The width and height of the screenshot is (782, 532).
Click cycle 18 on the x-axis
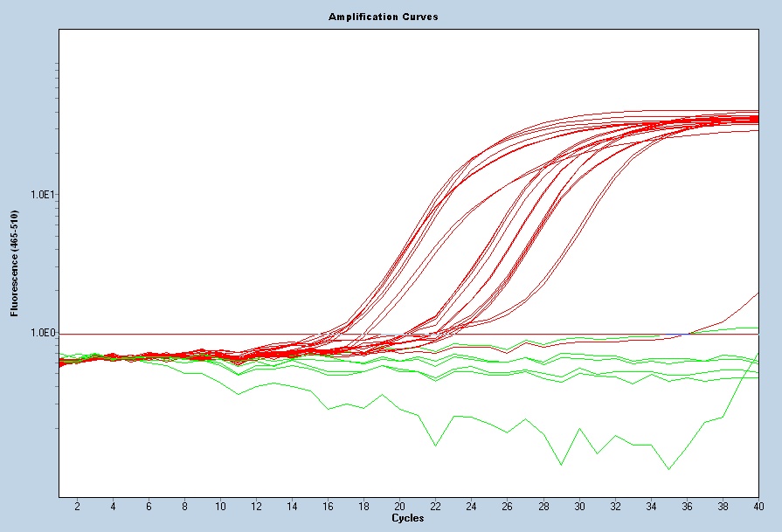pyautogui.click(x=363, y=507)
